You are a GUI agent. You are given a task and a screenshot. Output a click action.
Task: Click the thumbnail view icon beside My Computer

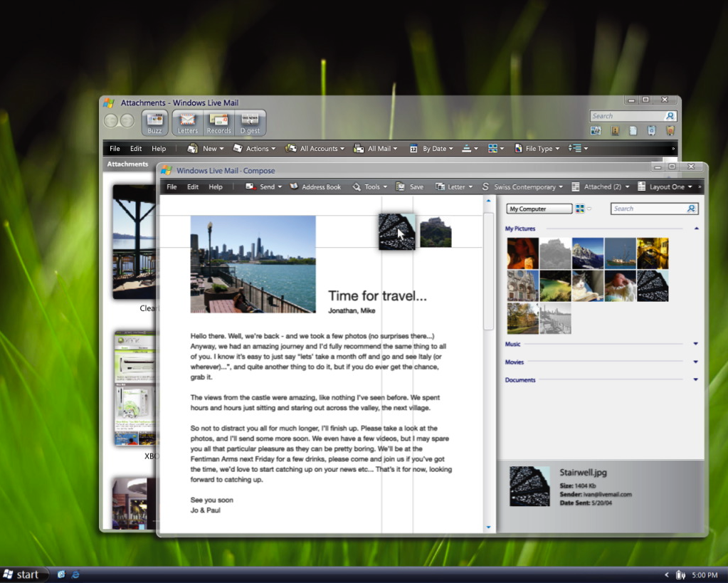580,209
